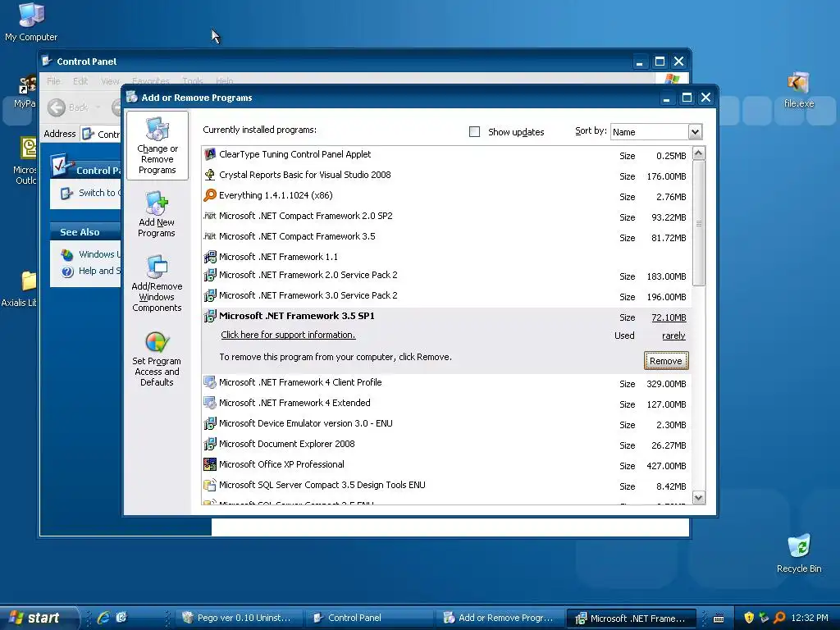Open Set Program Access and Defaults icon
The image size is (840, 630).
[157, 358]
